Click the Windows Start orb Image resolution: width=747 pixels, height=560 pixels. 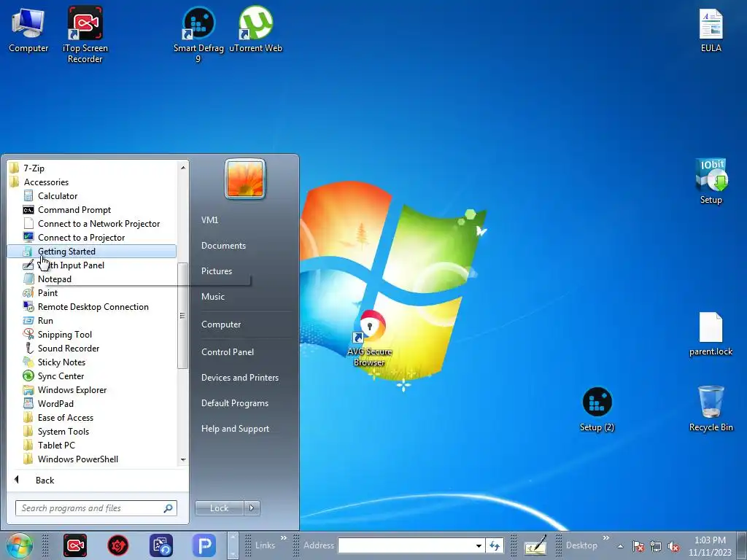click(20, 545)
